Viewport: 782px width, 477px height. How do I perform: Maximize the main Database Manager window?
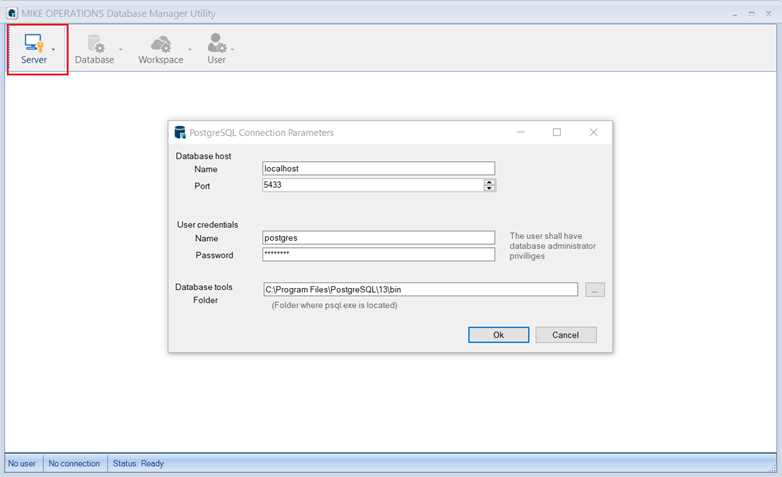[752, 14]
